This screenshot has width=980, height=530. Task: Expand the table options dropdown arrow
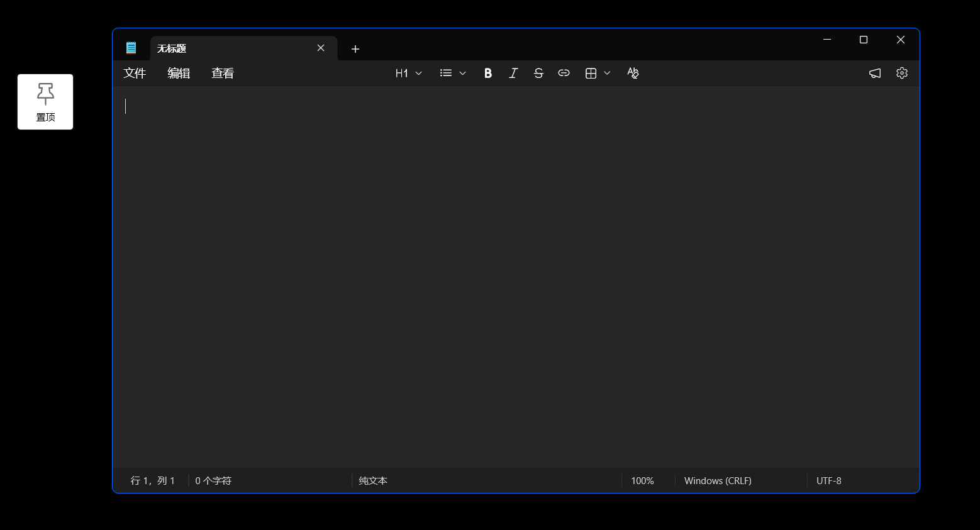pos(607,73)
